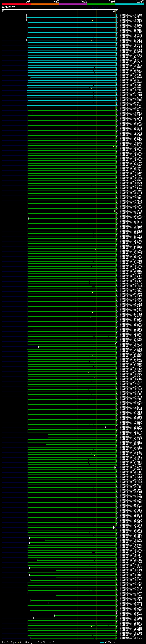
Task: Click the UniRef100_C3Z0M5 label
Action: point(131,399)
